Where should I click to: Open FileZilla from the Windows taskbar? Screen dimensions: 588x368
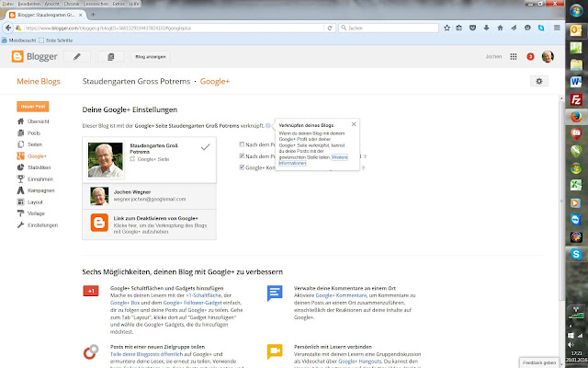click(576, 100)
